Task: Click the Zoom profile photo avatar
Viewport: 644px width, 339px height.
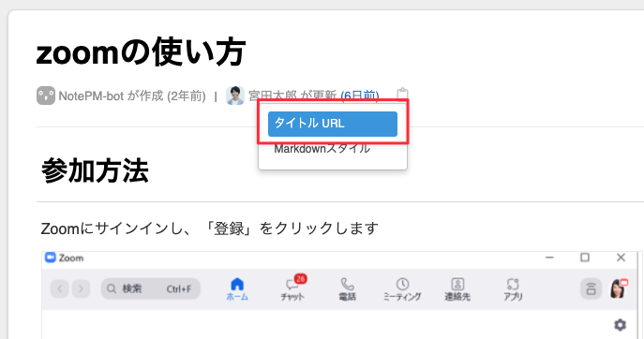Action: pos(619,289)
